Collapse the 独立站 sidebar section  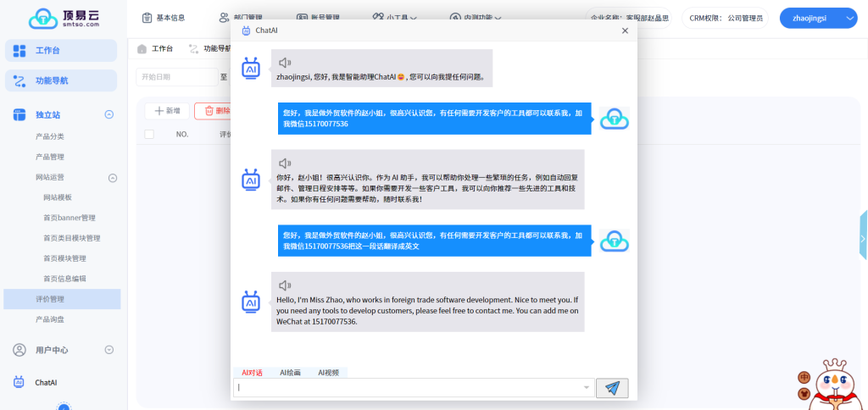(x=108, y=114)
